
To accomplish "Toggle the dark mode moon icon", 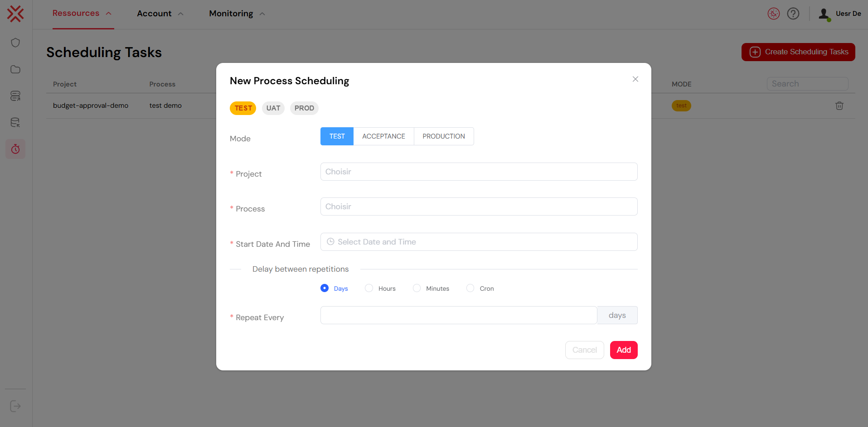I will click(x=774, y=14).
